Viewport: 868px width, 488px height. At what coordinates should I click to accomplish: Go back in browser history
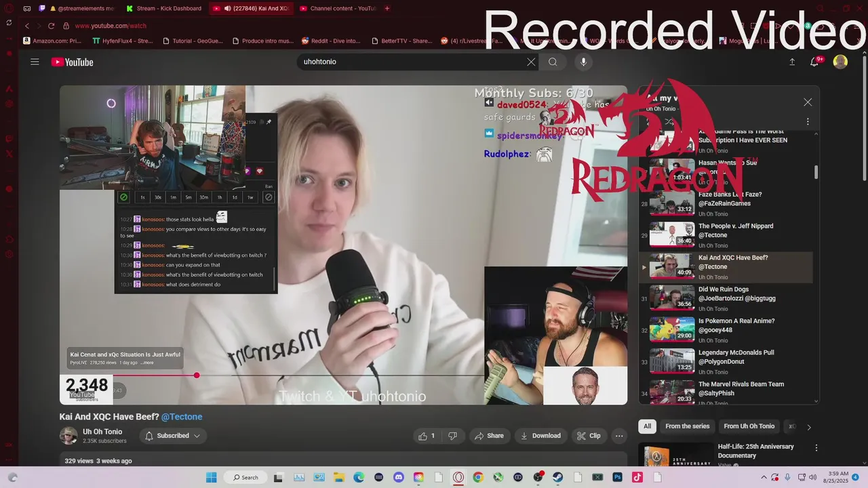(27, 26)
